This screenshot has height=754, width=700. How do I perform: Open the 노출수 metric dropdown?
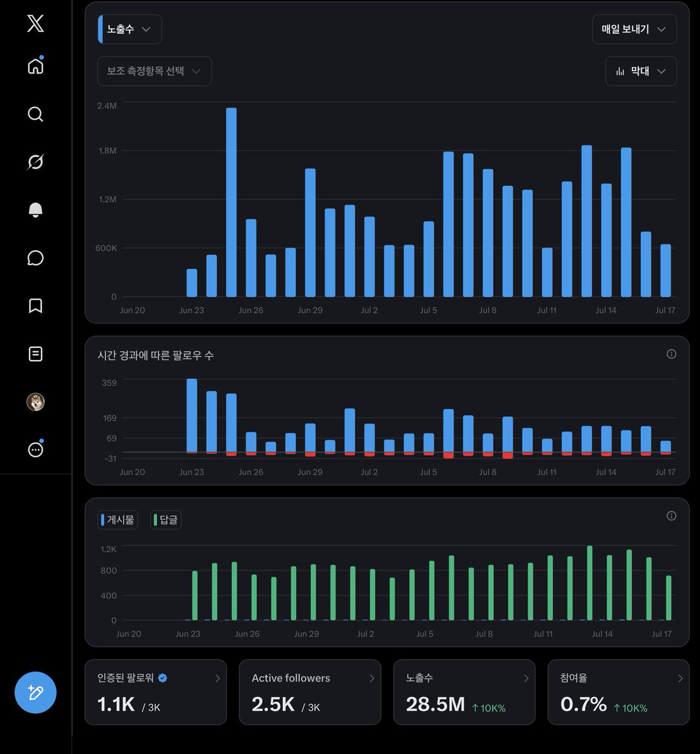coord(130,30)
